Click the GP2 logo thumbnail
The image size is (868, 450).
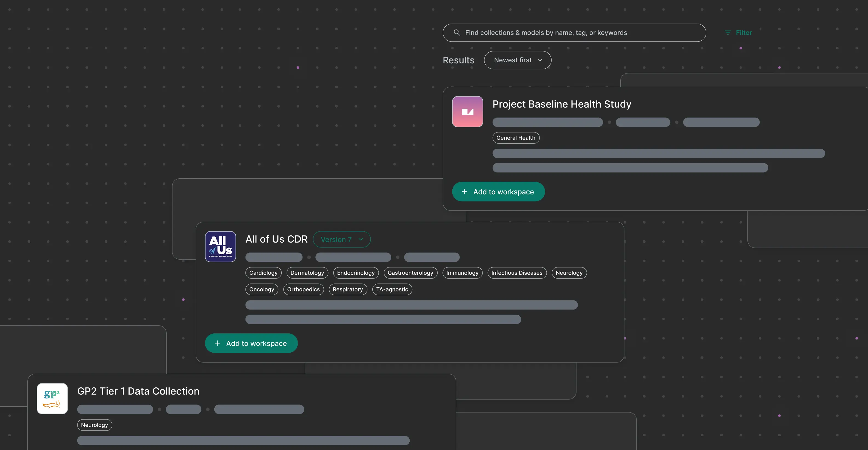[52, 398]
